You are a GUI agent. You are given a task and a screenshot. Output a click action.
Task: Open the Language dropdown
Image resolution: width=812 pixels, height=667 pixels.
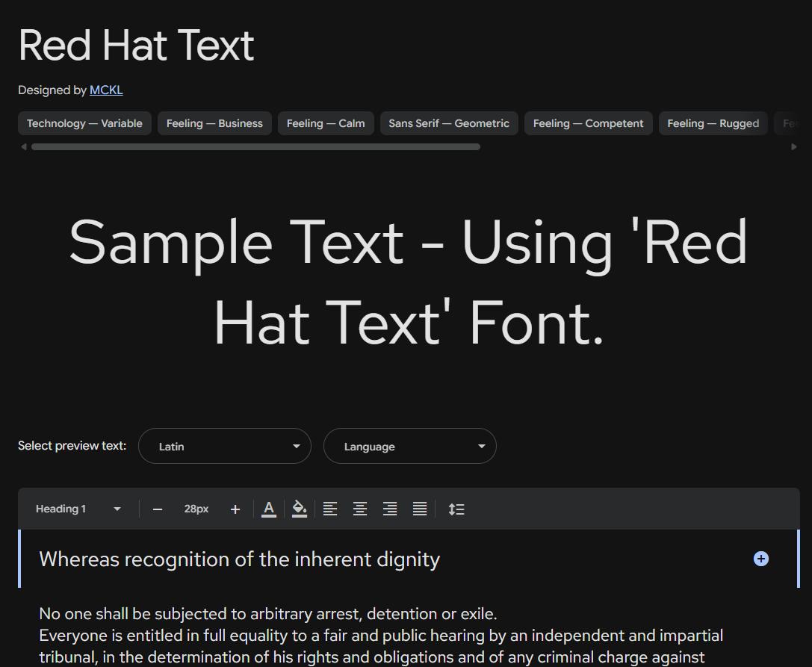point(410,446)
